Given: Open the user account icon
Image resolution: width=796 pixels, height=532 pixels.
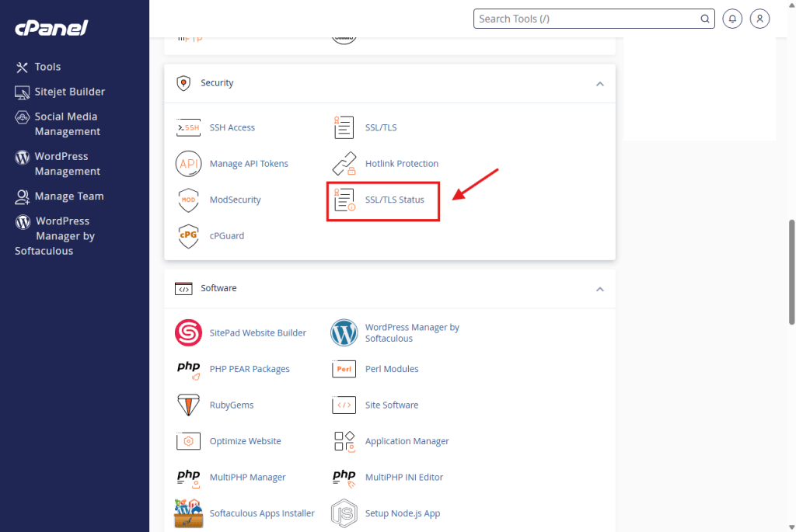Looking at the screenshot, I should point(760,19).
